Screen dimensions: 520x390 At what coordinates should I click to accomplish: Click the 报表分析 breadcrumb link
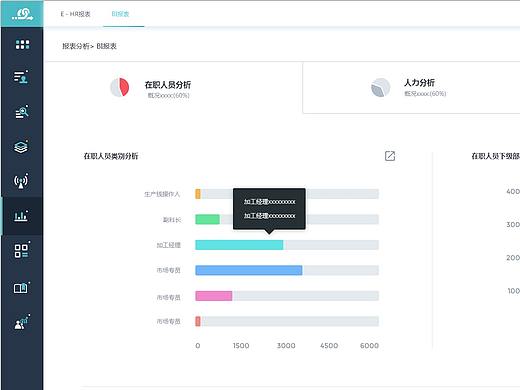coord(76,46)
